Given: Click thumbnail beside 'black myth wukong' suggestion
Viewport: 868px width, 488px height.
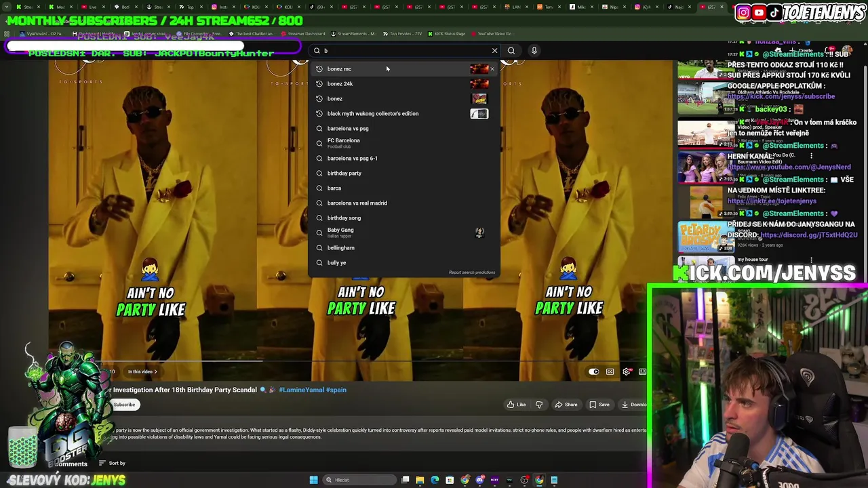Looking at the screenshot, I should pos(479,113).
